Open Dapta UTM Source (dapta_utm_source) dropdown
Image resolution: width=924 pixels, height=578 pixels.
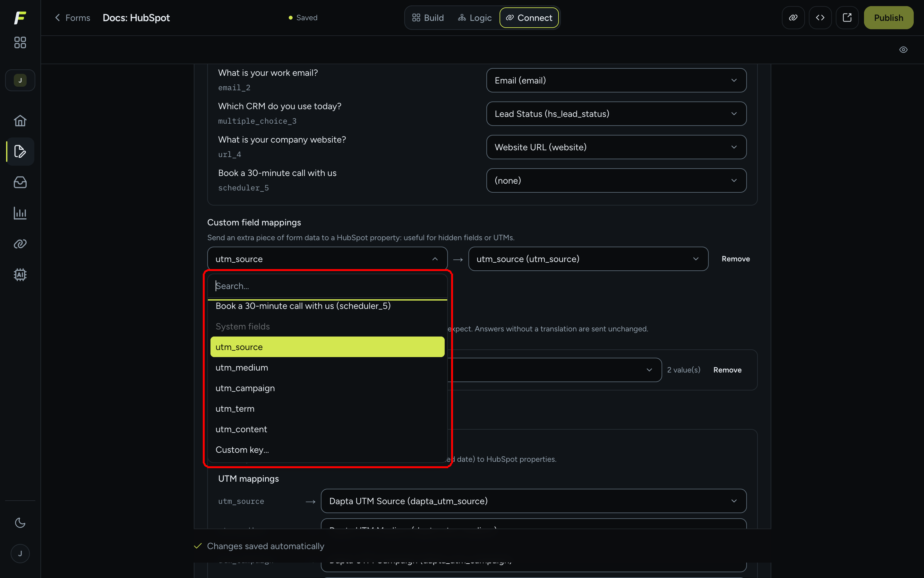534,501
